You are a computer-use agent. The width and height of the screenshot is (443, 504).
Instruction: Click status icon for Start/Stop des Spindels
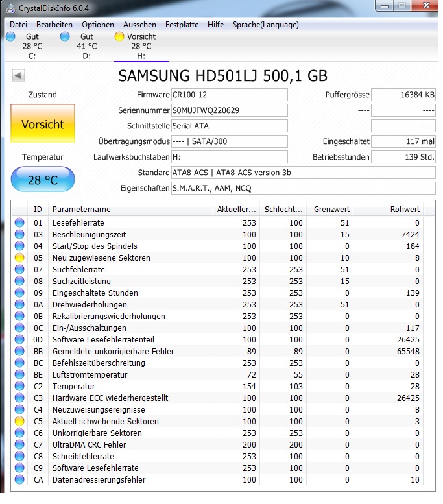19,246
